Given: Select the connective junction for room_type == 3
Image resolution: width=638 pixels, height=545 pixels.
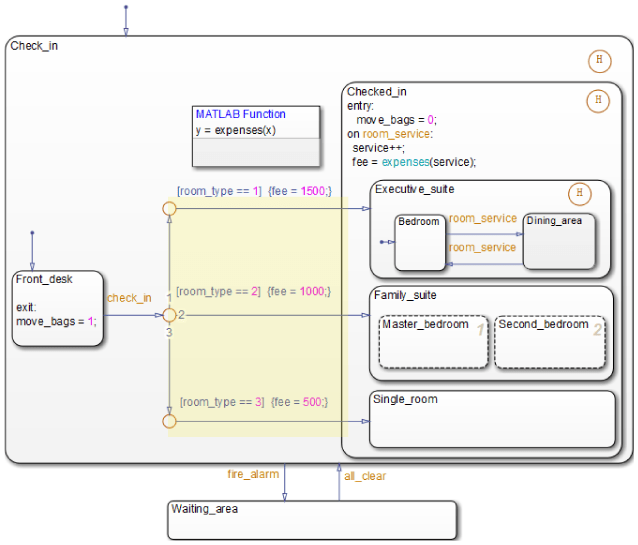Looking at the screenshot, I should click(x=169, y=422).
